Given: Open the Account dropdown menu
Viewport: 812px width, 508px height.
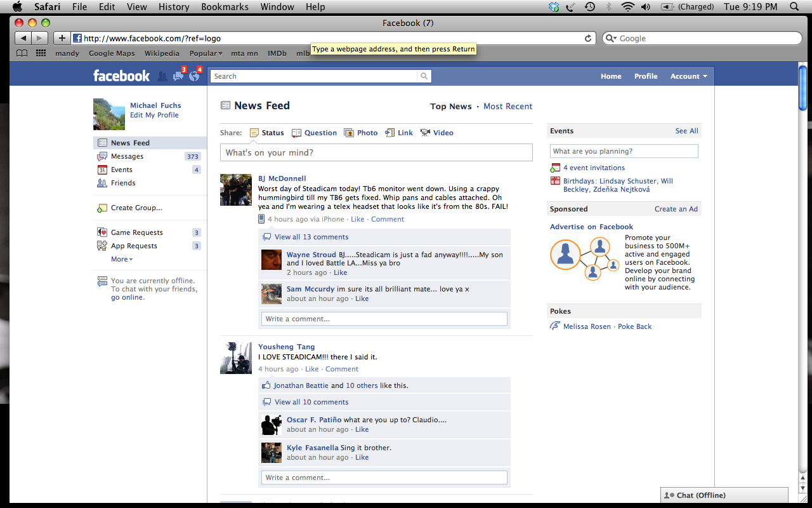Looking at the screenshot, I should pyautogui.click(x=689, y=76).
